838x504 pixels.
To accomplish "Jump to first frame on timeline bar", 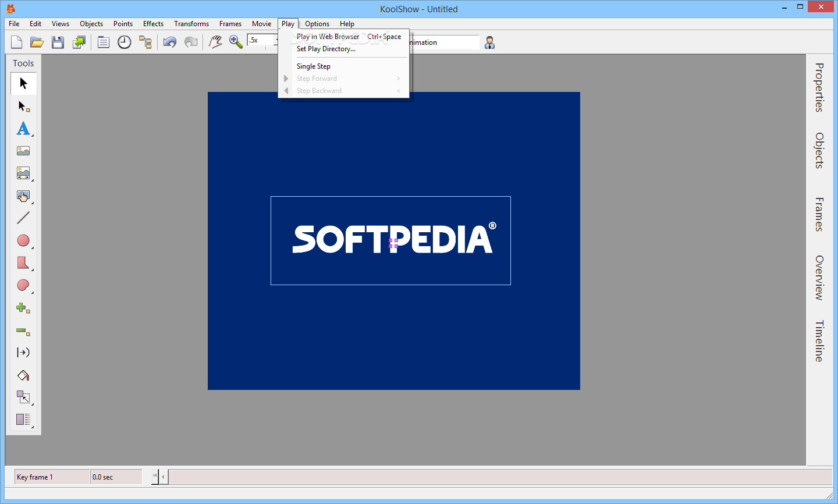I will coord(155,477).
